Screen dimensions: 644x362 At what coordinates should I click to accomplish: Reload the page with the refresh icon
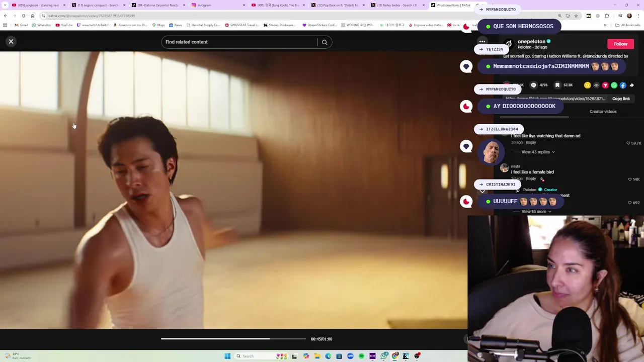(x=23, y=16)
